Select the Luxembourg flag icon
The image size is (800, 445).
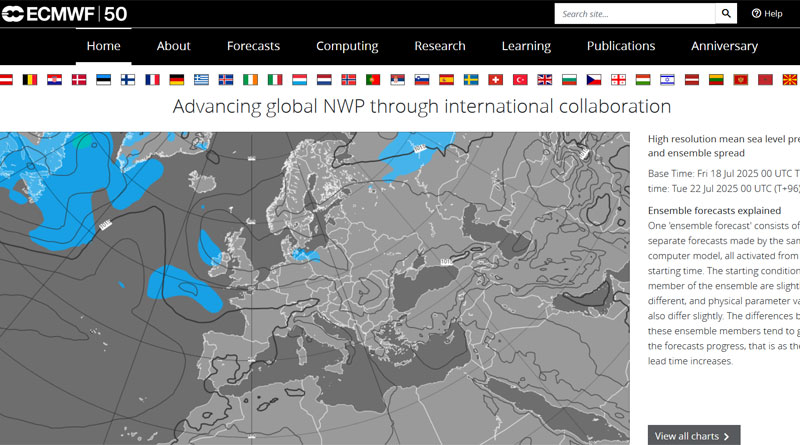point(299,80)
